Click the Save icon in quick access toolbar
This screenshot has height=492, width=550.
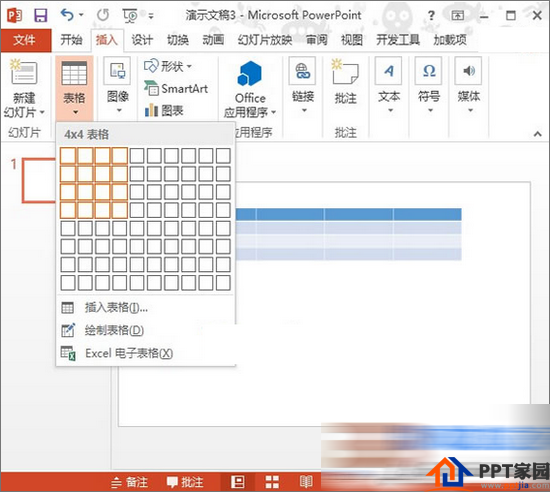coord(41,15)
